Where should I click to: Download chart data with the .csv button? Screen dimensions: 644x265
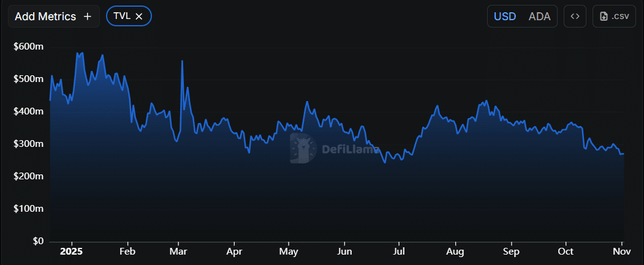click(x=615, y=17)
